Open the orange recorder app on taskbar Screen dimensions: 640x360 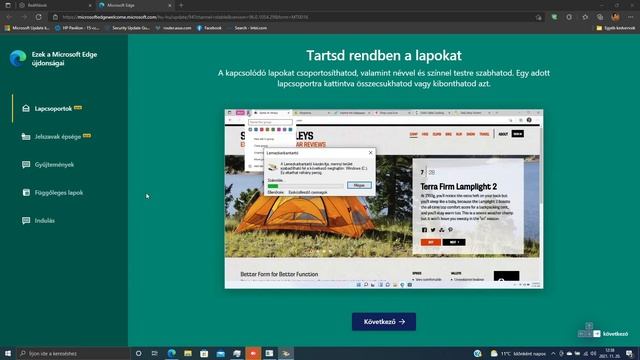pyautogui.click(x=253, y=353)
